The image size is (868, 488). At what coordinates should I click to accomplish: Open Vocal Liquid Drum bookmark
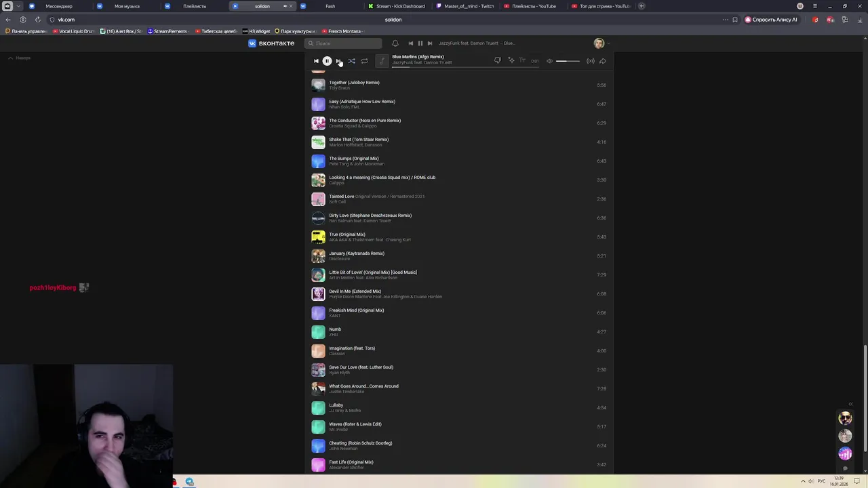tap(74, 31)
